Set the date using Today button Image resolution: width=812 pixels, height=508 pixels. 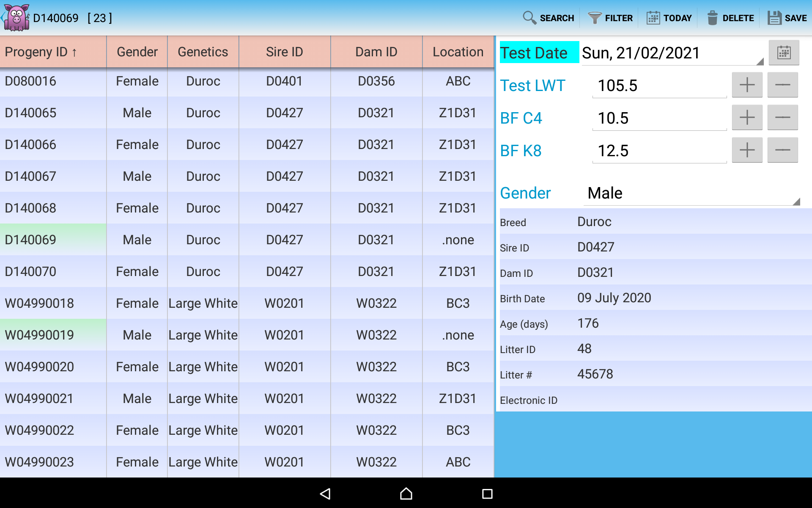(x=669, y=18)
